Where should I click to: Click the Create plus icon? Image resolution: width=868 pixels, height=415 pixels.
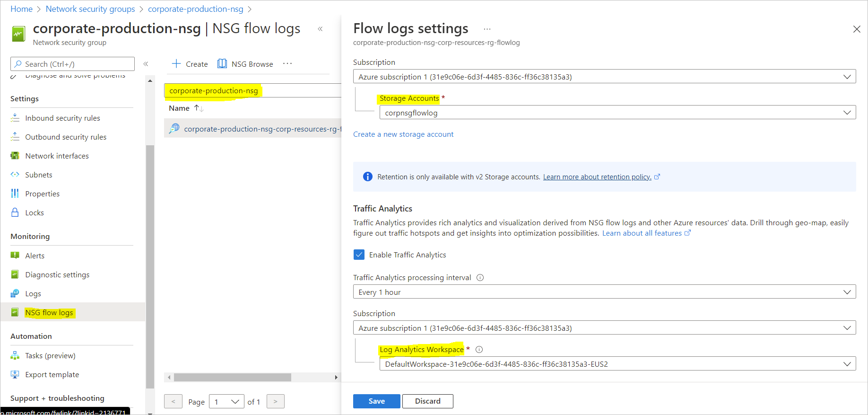[176, 64]
